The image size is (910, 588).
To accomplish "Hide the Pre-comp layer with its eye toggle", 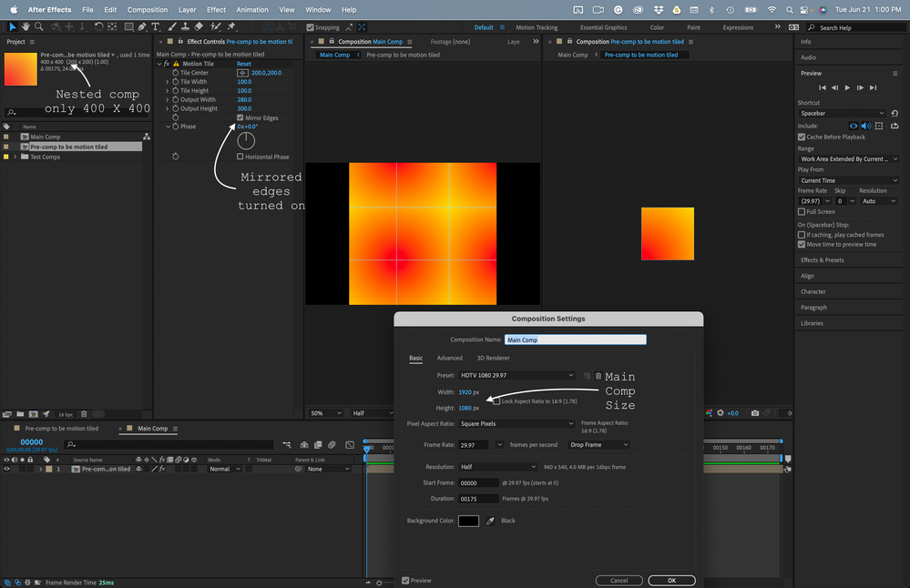I will pos(6,469).
